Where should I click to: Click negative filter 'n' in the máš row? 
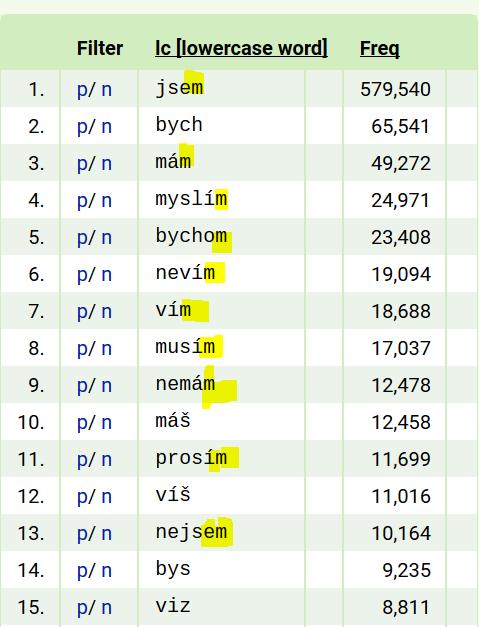106,423
